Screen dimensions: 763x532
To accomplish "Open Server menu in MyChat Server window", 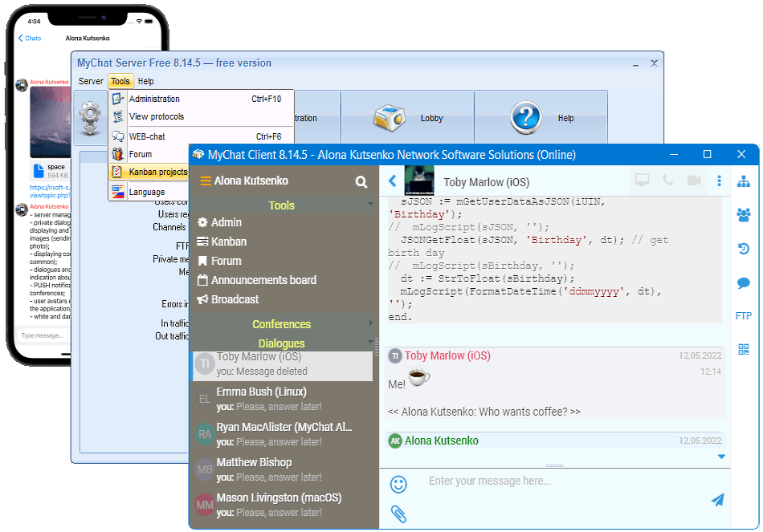I will pyautogui.click(x=91, y=81).
